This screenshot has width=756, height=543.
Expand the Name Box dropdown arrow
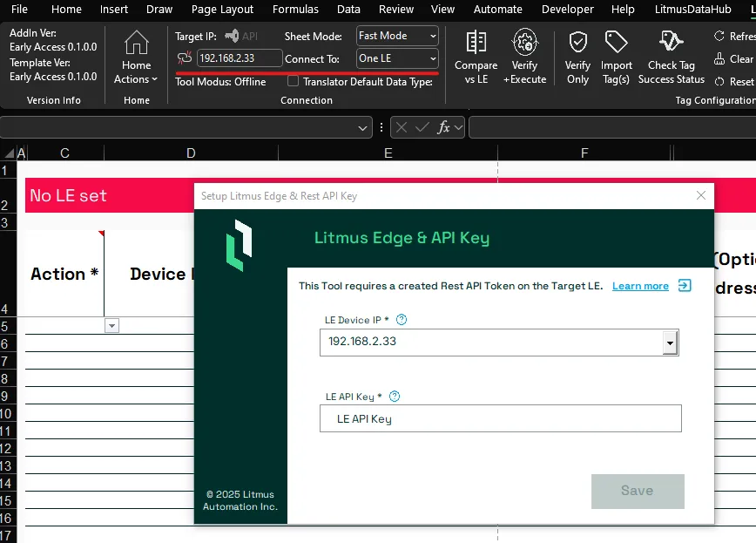362,128
